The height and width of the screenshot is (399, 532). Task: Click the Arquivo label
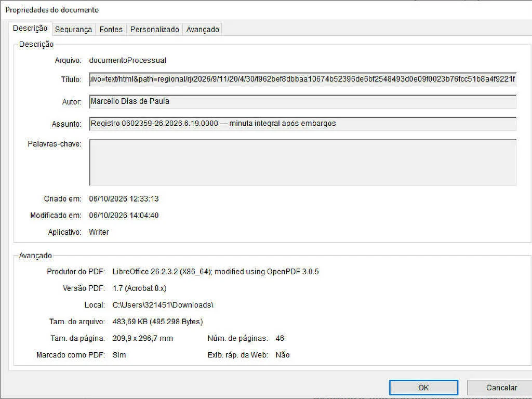point(68,60)
